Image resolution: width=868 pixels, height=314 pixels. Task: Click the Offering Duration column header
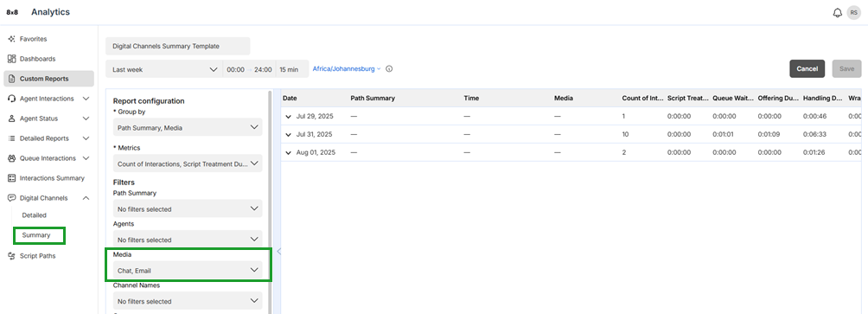[779, 99]
